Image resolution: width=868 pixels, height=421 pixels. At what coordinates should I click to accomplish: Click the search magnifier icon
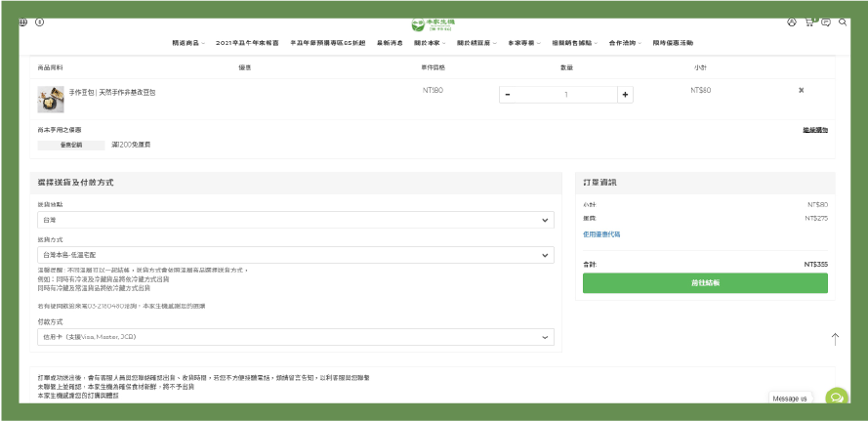[843, 21]
